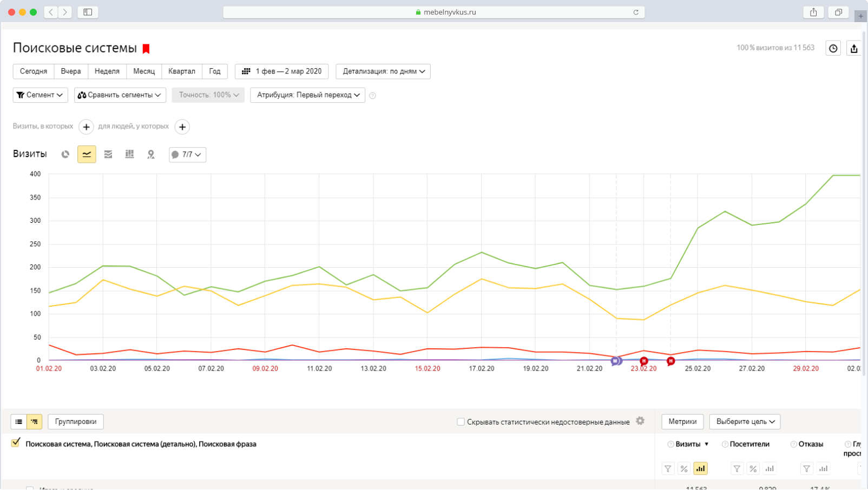The width and height of the screenshot is (868, 490).
Task: Uncheck the Поисковая система grouping checkbox
Action: point(16,443)
